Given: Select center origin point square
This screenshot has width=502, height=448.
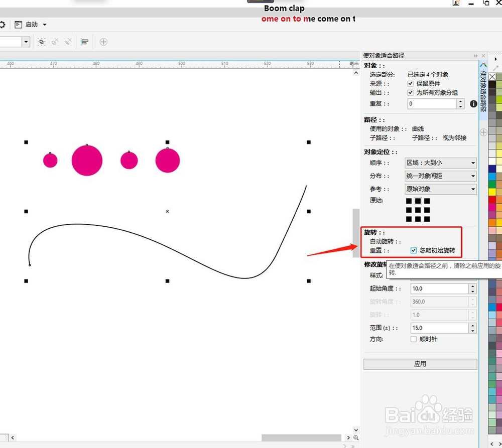Looking at the screenshot, I should 418,210.
